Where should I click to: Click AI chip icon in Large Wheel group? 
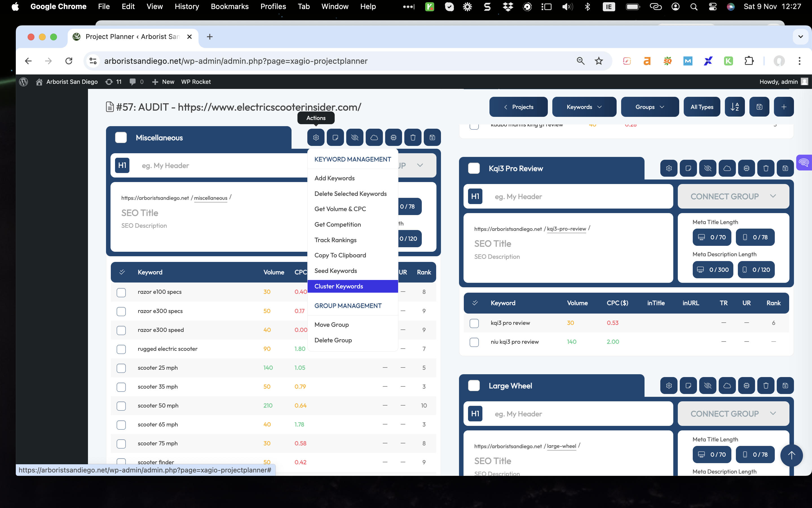click(747, 386)
